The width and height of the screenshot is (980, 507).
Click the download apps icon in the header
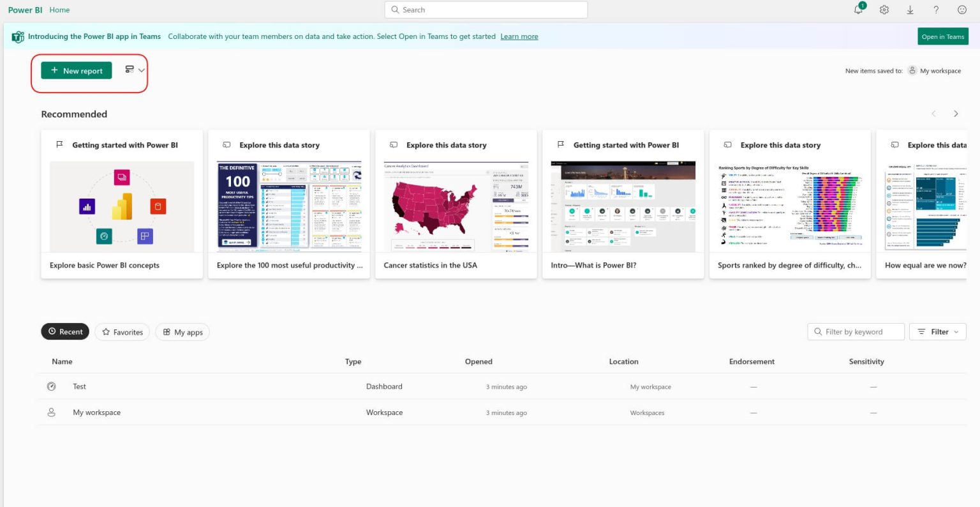(x=910, y=10)
